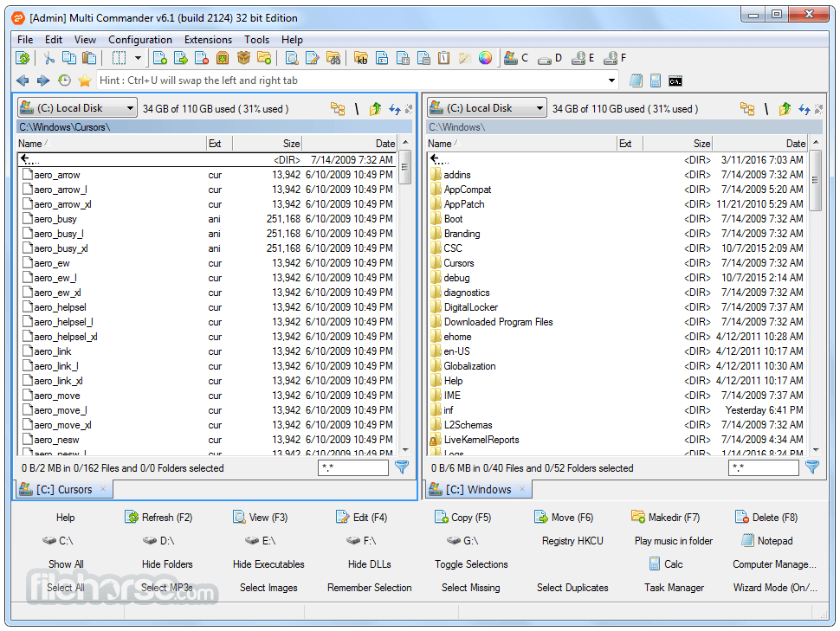Viewport: 840px width, 631px height.
Task: Sort left panel by Size column
Action: (268, 144)
